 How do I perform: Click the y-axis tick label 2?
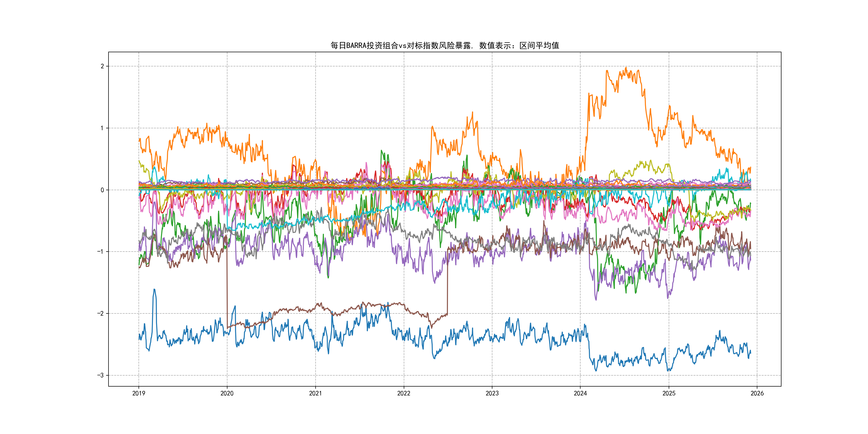coord(102,66)
